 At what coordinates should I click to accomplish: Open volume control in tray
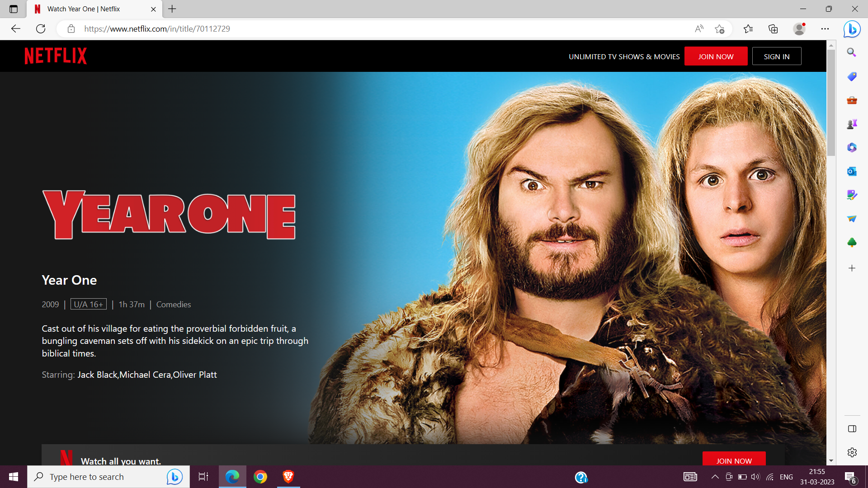tap(755, 477)
